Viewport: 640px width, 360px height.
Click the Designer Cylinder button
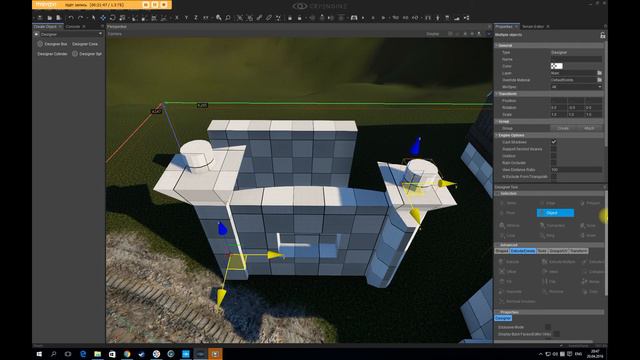pyautogui.click(x=52, y=53)
